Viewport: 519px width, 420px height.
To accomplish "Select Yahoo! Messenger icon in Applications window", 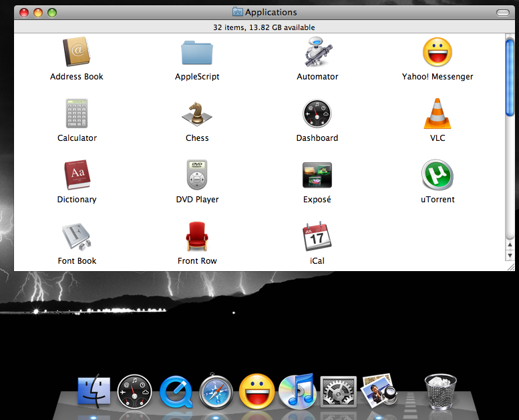I will coord(438,52).
